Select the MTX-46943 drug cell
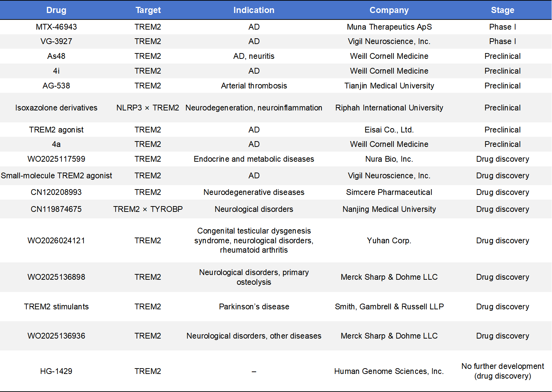 coord(56,27)
